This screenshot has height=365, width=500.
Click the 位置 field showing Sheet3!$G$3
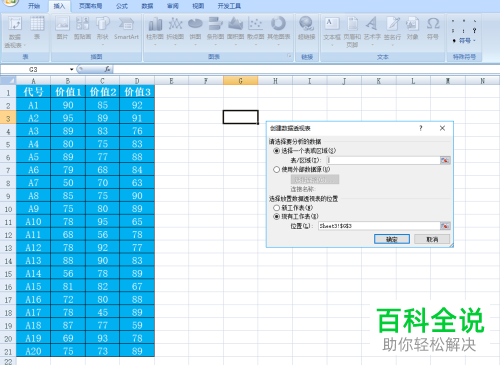pyautogui.click(x=379, y=226)
